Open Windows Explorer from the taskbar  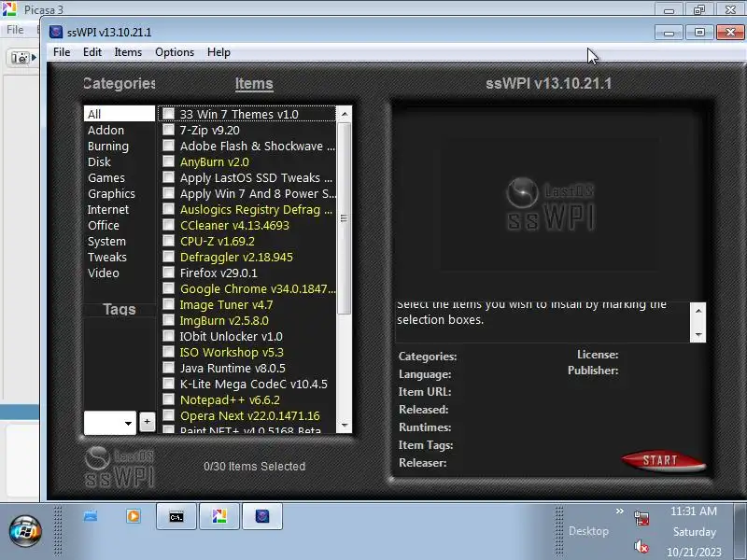tap(91, 516)
